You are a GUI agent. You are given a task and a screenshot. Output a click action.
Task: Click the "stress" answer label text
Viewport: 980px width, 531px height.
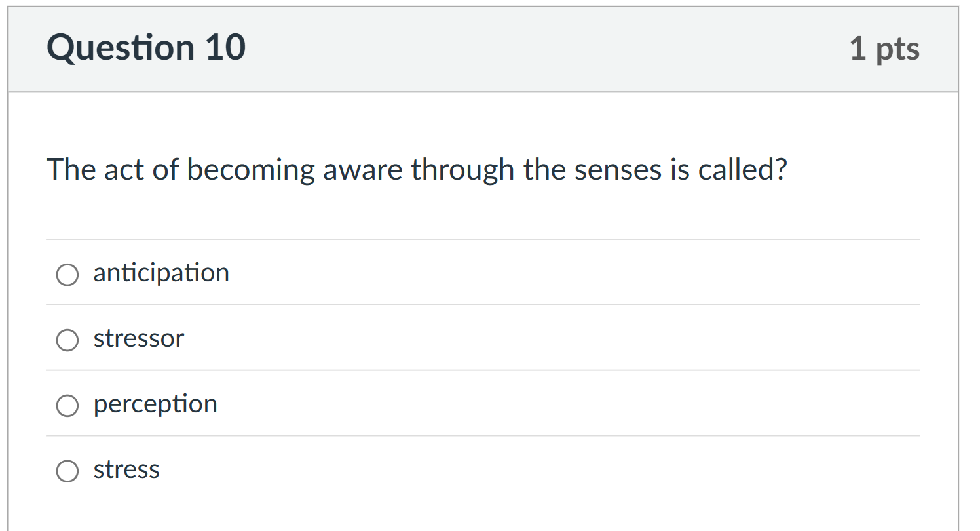pos(126,470)
